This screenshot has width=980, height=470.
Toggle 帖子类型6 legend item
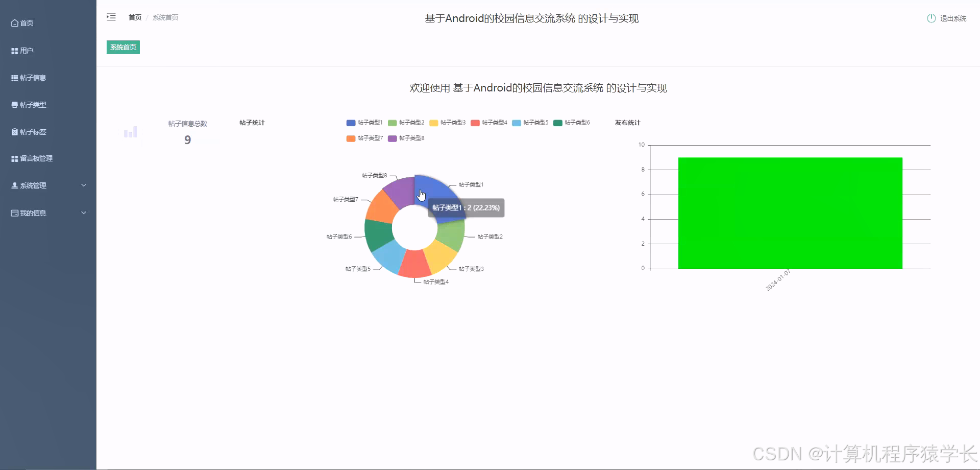coord(572,123)
